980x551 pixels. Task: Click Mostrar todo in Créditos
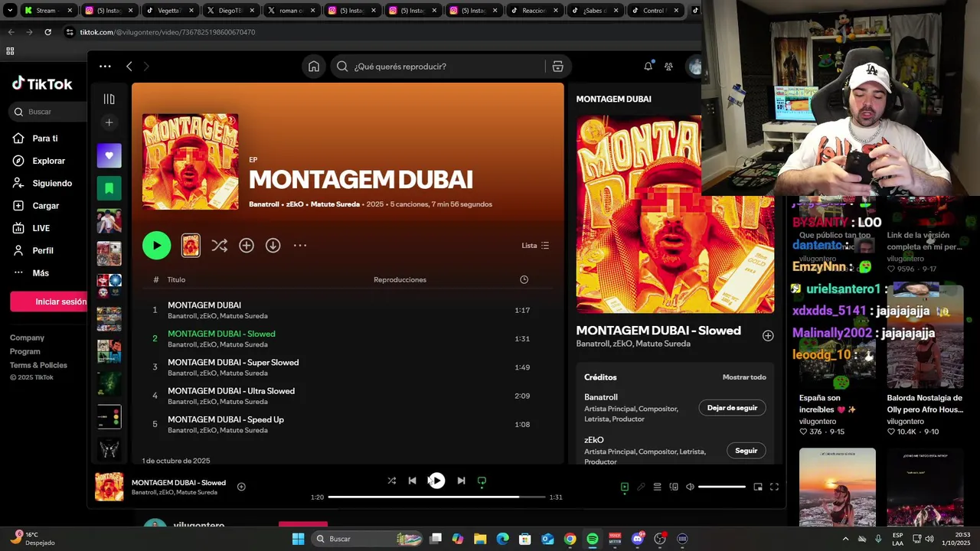click(744, 377)
